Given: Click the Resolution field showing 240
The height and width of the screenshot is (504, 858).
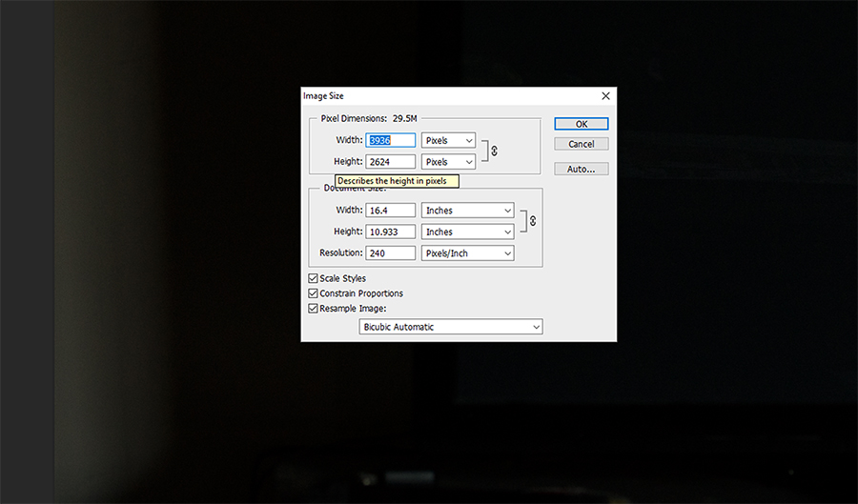Looking at the screenshot, I should click(x=391, y=253).
